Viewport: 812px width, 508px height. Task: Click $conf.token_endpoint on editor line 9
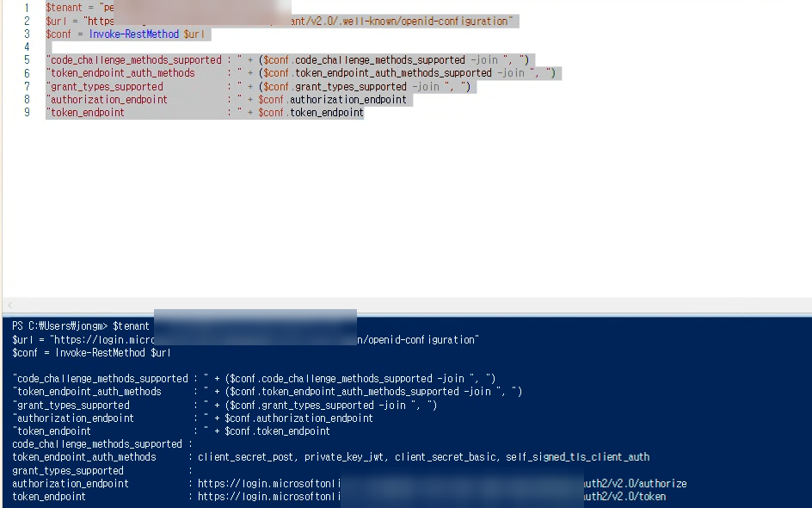(311, 113)
